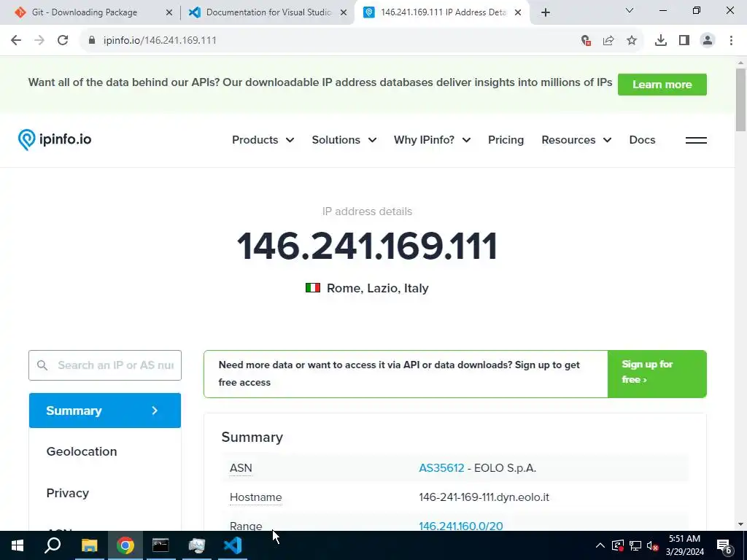Screen dimensions: 747x560
Task: Close the Documentation for Visual Studio tab
Action: (344, 13)
